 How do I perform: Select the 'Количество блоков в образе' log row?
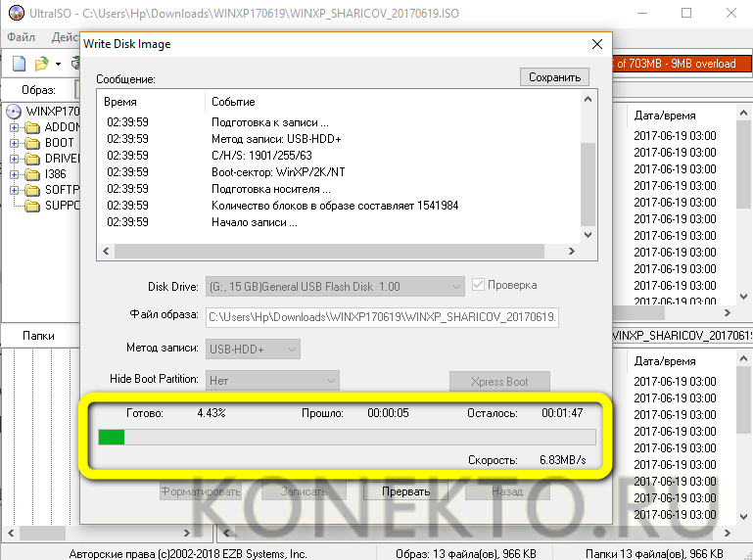coord(339,206)
